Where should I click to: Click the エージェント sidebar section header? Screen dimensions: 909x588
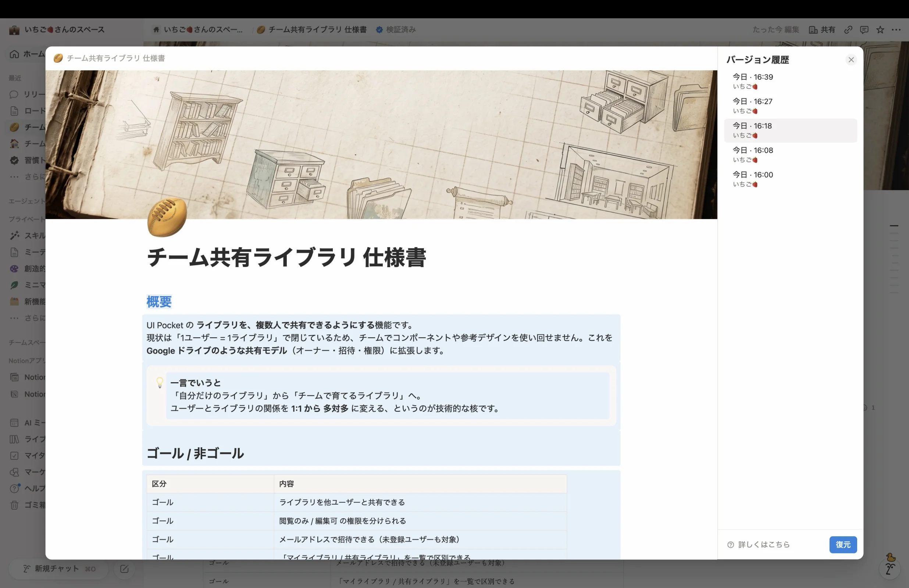27,201
